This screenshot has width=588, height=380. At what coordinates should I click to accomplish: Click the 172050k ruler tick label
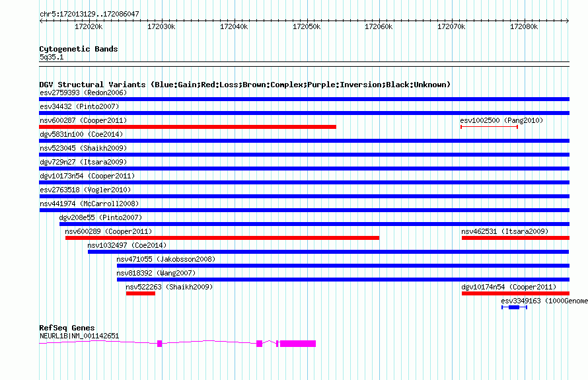point(307,26)
